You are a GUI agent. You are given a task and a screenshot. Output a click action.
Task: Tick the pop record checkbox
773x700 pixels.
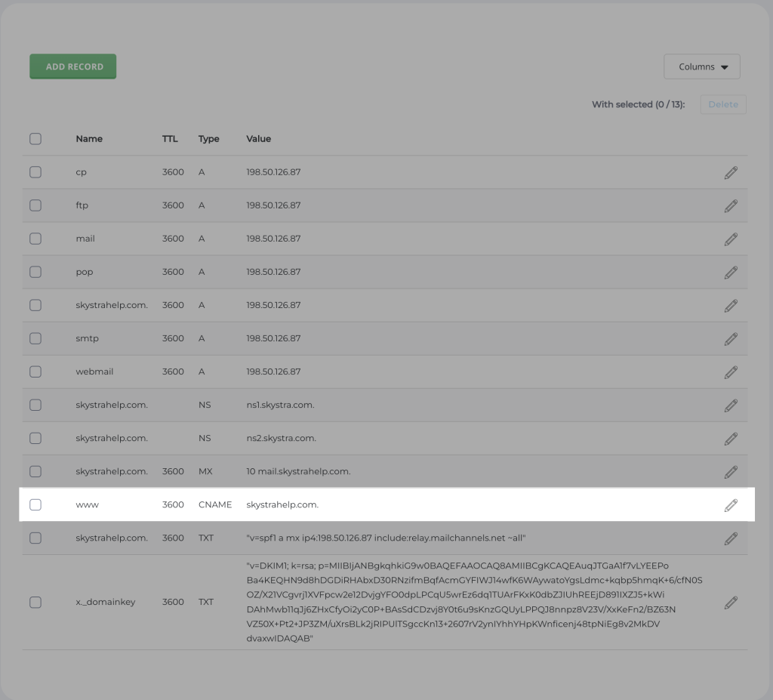35,272
